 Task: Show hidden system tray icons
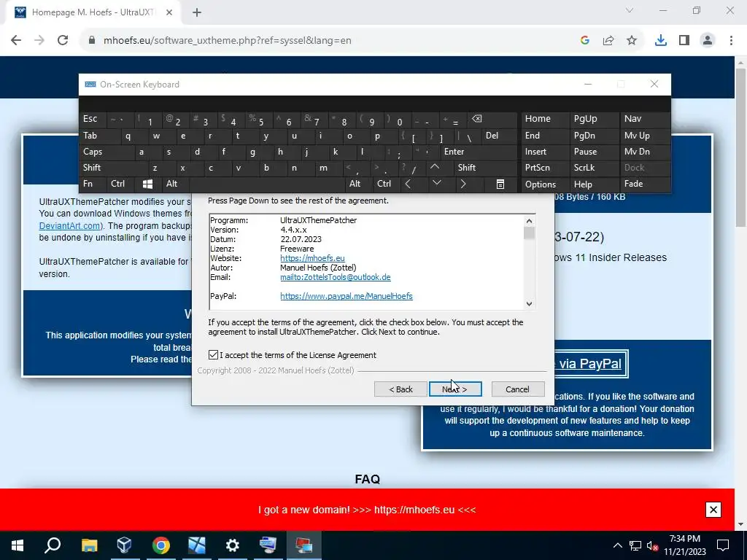click(x=617, y=545)
